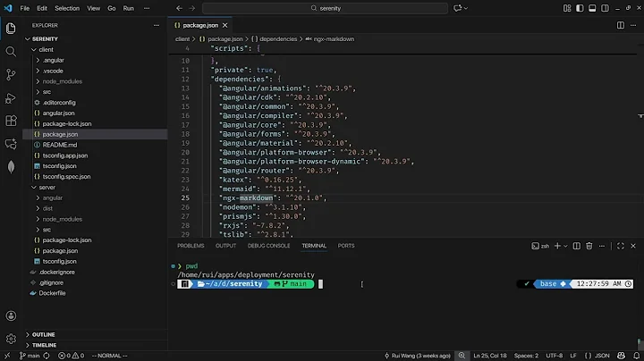
Task: Open the Selection menu
Action: point(67,8)
